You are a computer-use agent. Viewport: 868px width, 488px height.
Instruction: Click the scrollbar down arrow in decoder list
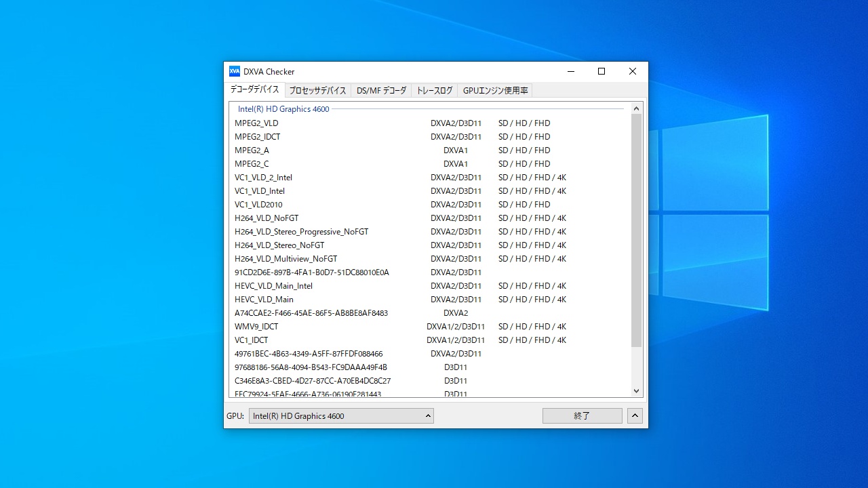636,390
